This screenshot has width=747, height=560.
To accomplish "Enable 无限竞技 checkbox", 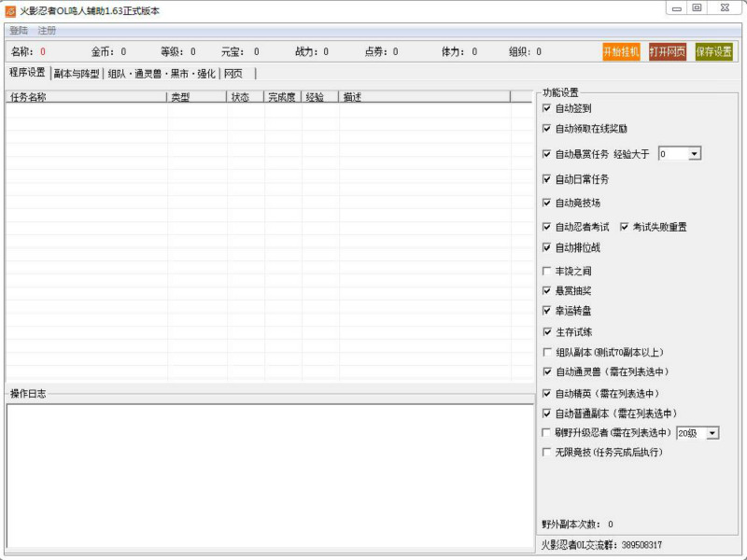I will [x=546, y=452].
